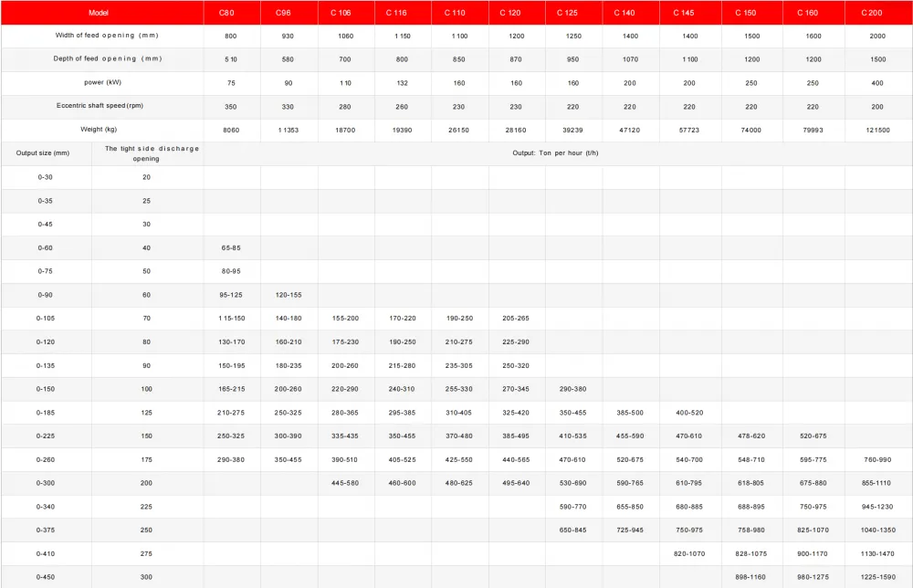Select the output cell '65-85'
Viewport: 913px width, 588px height.
(231, 248)
